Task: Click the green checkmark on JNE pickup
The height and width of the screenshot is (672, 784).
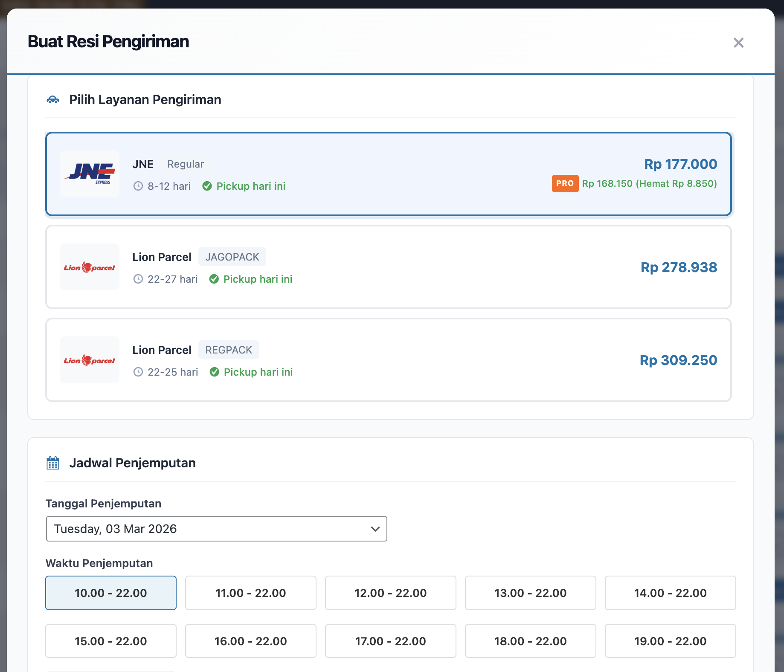Action: (x=207, y=186)
